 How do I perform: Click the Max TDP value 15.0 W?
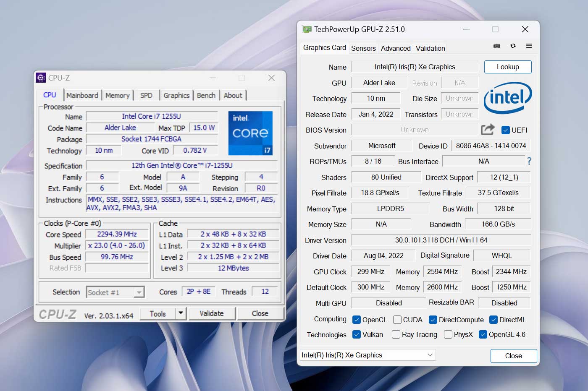[x=204, y=128]
